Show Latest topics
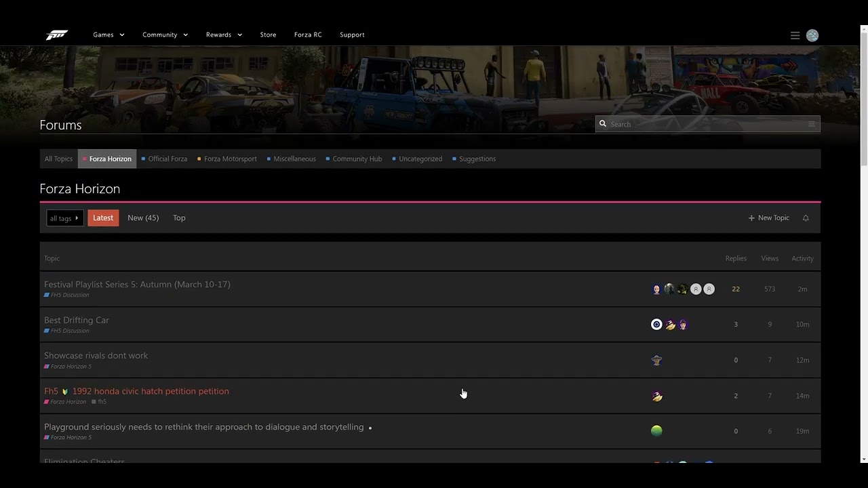 [x=103, y=218]
